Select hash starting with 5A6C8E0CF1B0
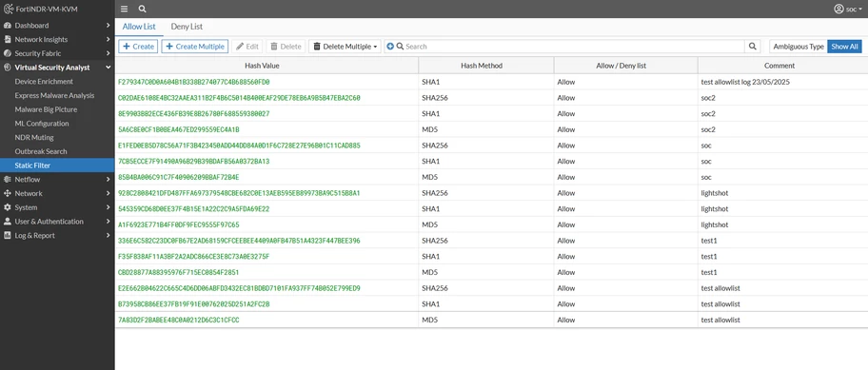 [179, 129]
